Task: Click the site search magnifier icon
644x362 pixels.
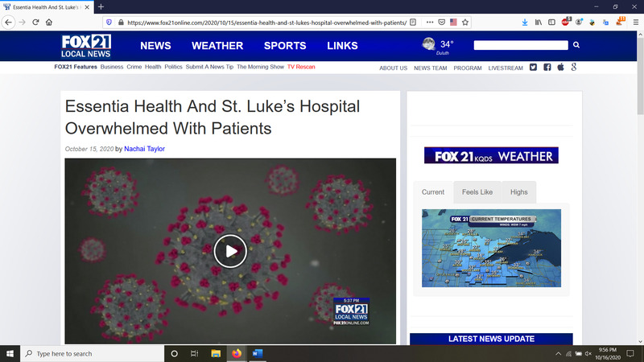Action: (576, 46)
